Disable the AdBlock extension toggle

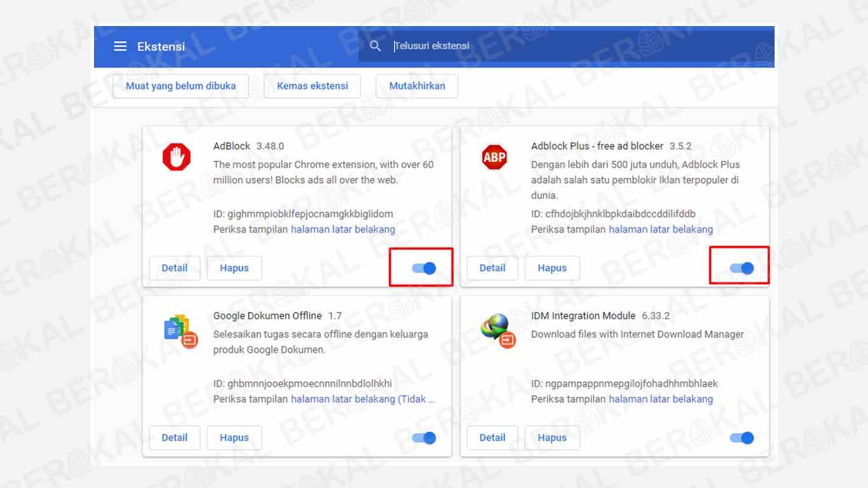423,268
